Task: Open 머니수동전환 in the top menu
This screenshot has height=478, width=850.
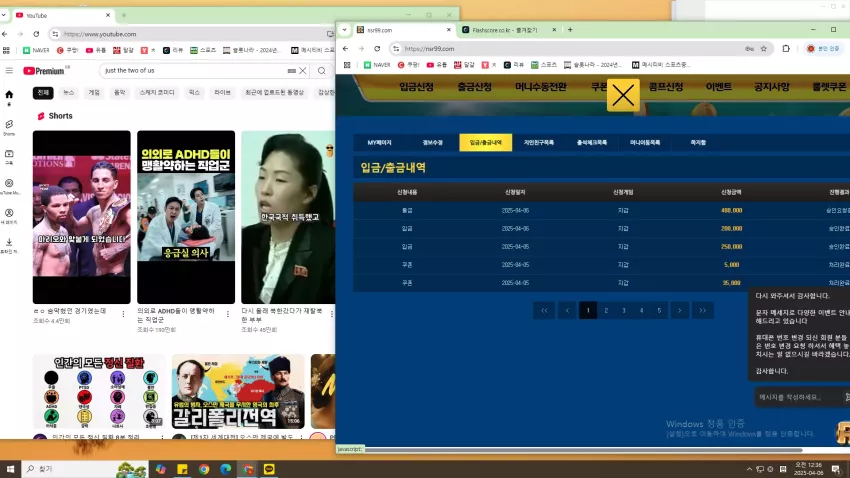Action: [540, 87]
